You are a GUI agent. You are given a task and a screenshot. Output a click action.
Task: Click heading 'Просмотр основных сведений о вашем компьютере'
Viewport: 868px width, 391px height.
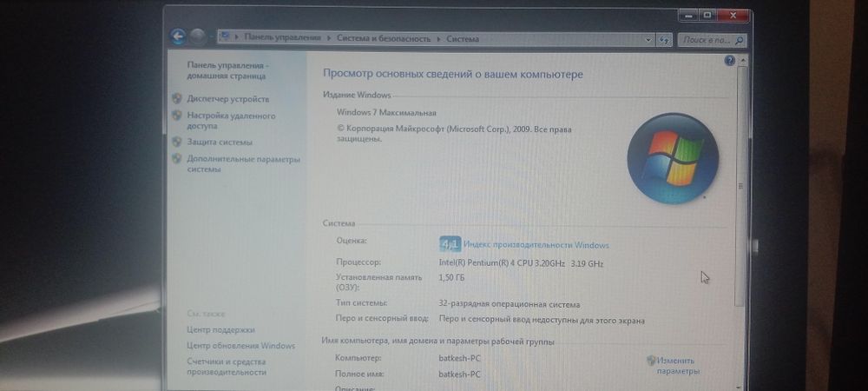point(453,74)
